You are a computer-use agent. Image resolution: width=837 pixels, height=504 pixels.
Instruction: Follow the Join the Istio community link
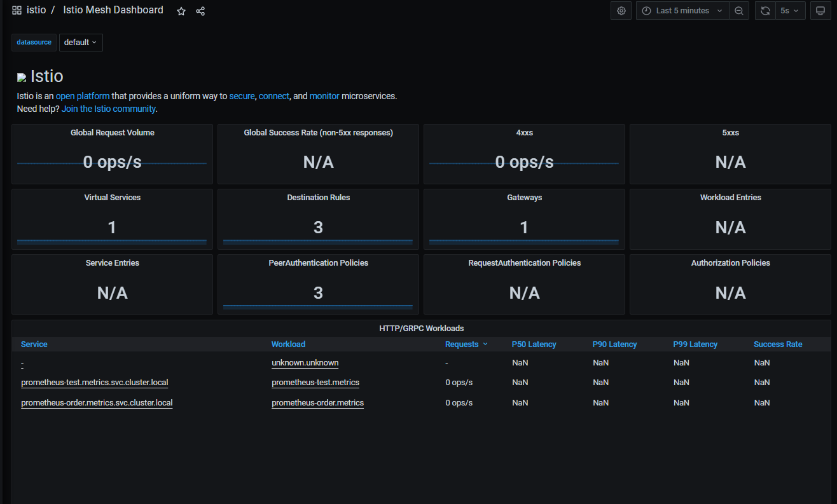(x=108, y=109)
